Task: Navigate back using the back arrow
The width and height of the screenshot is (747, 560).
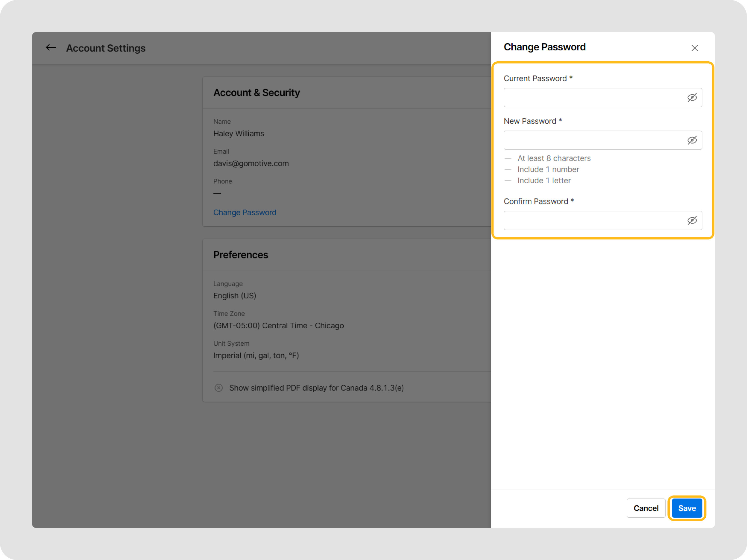Action: 51,47
